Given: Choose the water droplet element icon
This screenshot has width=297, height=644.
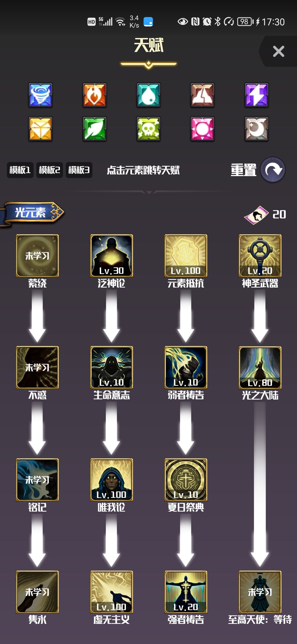Looking at the screenshot, I should point(148,95).
